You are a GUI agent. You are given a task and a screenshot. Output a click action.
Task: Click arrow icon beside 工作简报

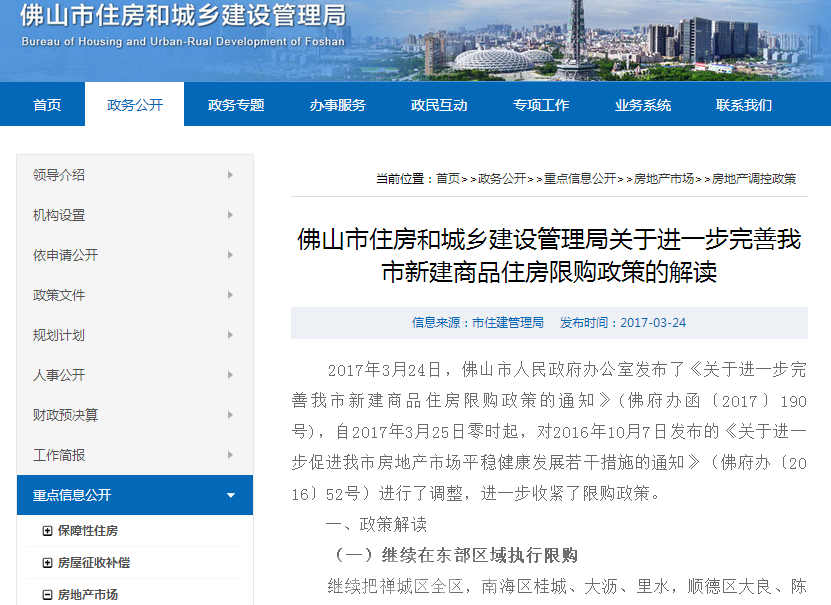[x=230, y=455]
